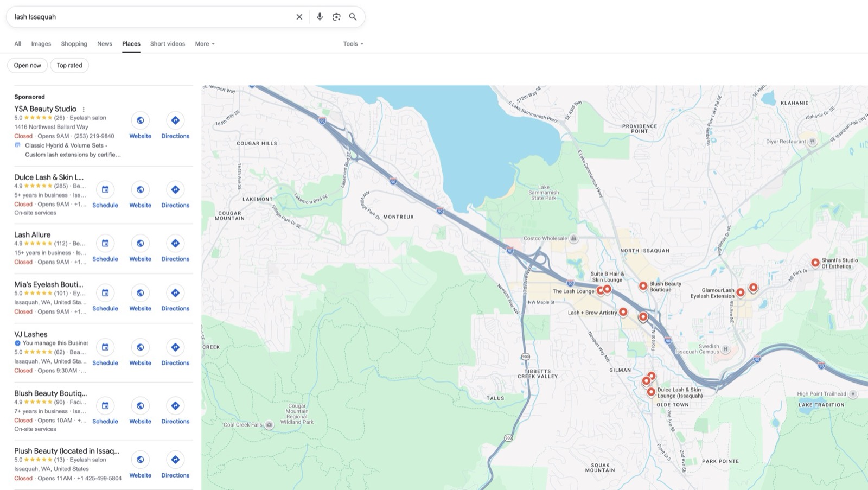Switch to the All tab
This screenshot has width=868, height=490.
click(18, 44)
